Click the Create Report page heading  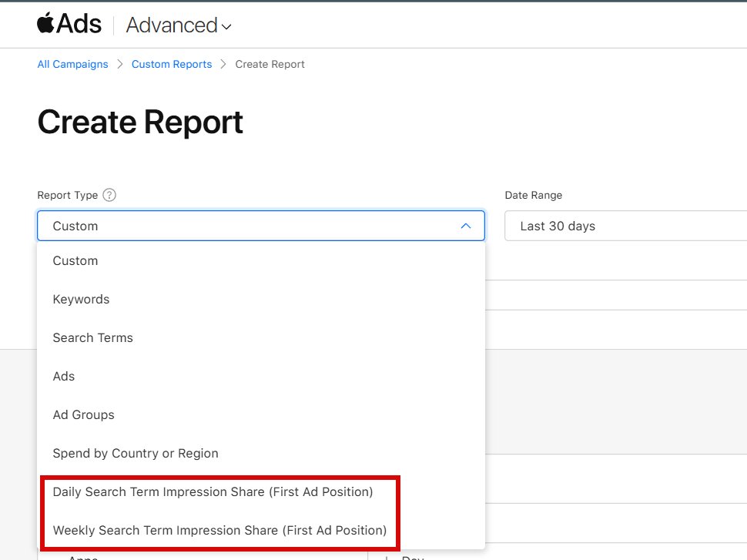pos(140,122)
